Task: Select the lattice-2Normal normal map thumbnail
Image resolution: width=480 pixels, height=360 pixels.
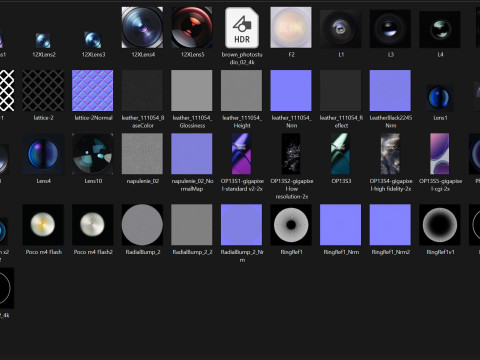Action: tap(93, 90)
